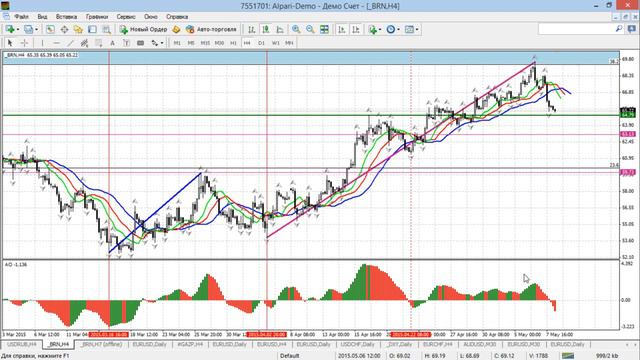Expand the arrows objects dropdown
Screen dimensions: 640x360
coord(162,43)
